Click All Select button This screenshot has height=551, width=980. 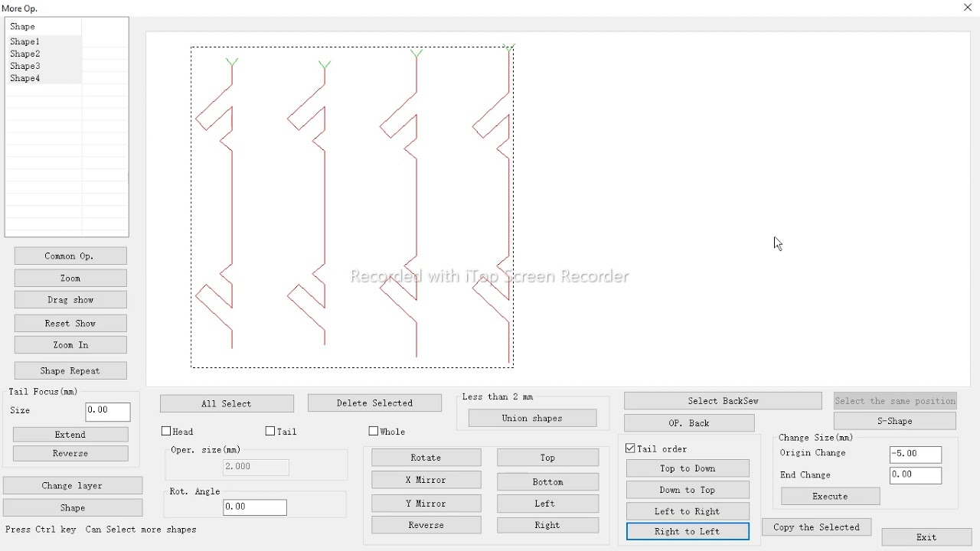pos(227,404)
